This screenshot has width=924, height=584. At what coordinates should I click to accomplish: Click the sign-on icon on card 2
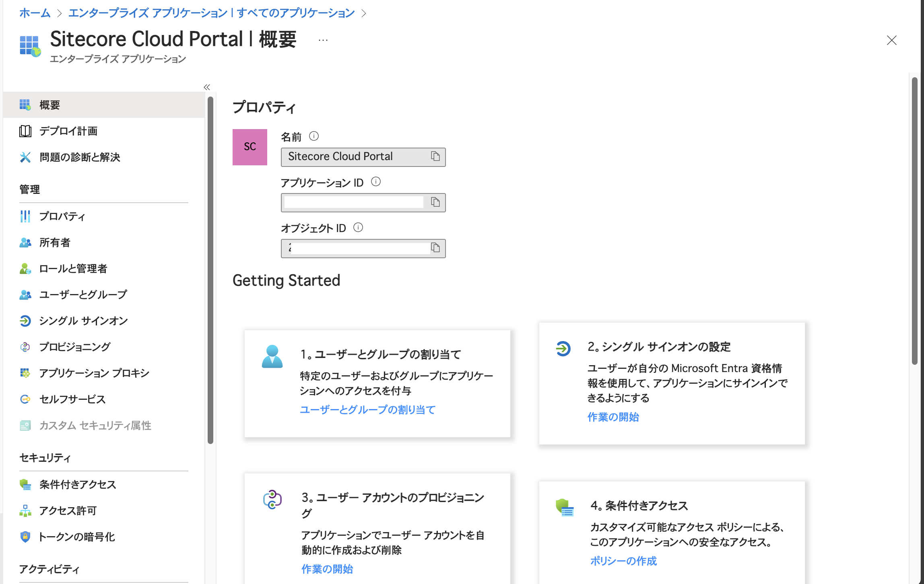(x=563, y=348)
